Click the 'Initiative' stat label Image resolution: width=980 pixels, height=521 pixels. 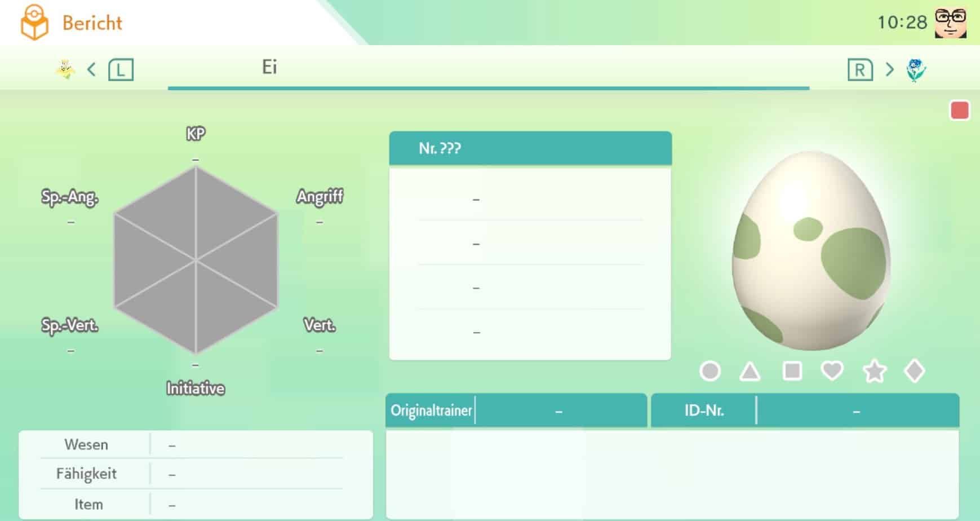(196, 388)
